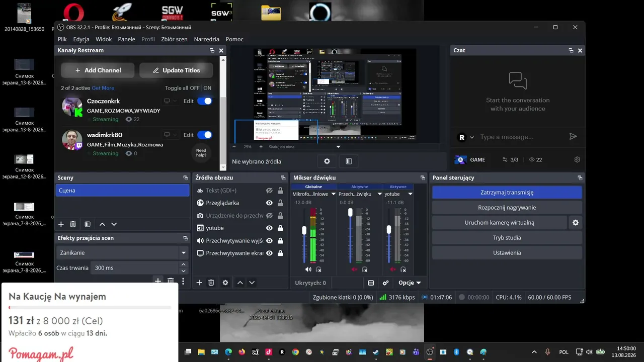The image size is (644, 362).
Task: Expand the yotube mixer channel options arrow
Action: point(410,194)
